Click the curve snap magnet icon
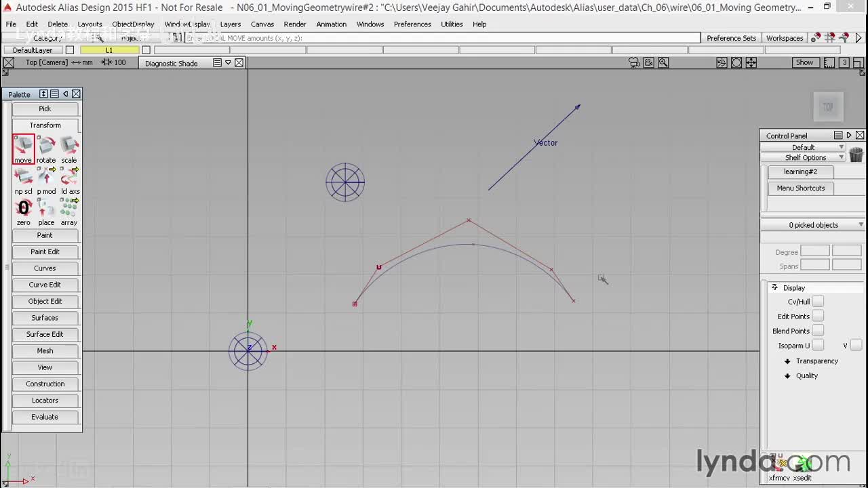This screenshot has width=868, height=488. [844, 38]
